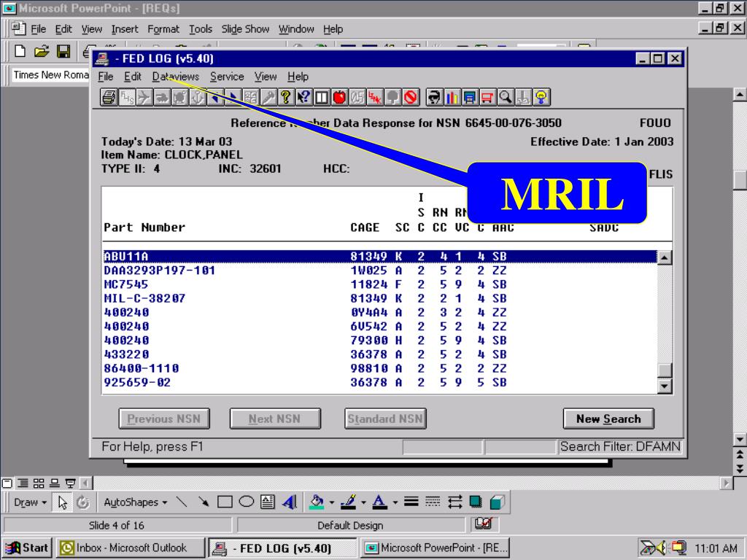Click the tank icon in FED LOG toolbar

(x=162, y=97)
